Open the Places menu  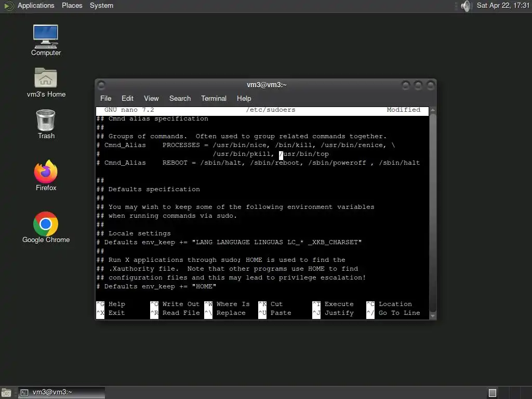72,5
